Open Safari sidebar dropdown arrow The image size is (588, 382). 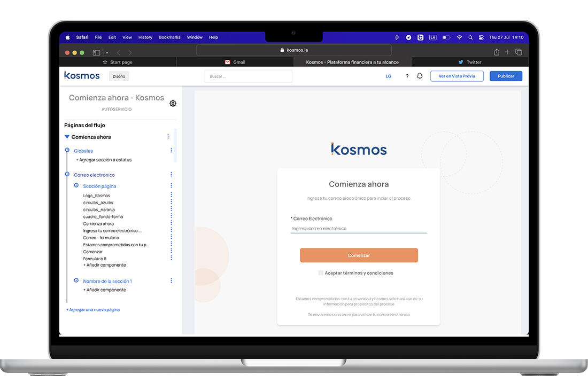pyautogui.click(x=107, y=53)
